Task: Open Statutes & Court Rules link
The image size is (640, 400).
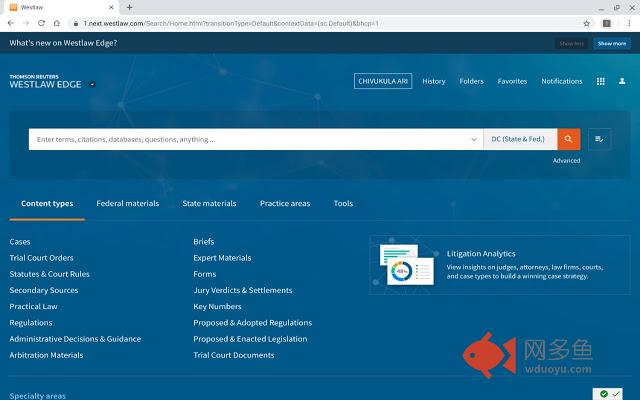Action: pos(49,274)
